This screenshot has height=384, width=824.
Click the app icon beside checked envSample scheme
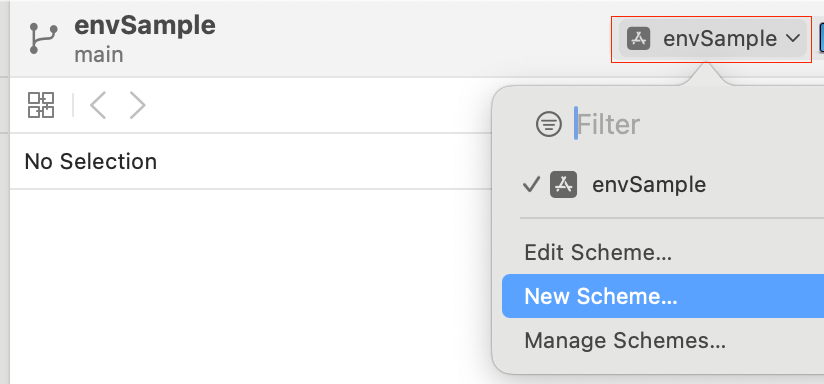[x=563, y=184]
